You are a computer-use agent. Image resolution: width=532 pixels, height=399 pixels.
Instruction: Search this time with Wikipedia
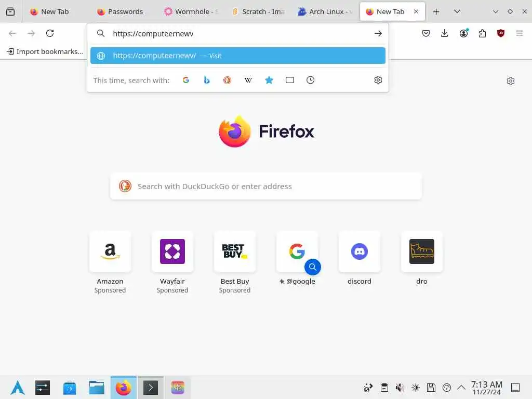[x=248, y=80]
